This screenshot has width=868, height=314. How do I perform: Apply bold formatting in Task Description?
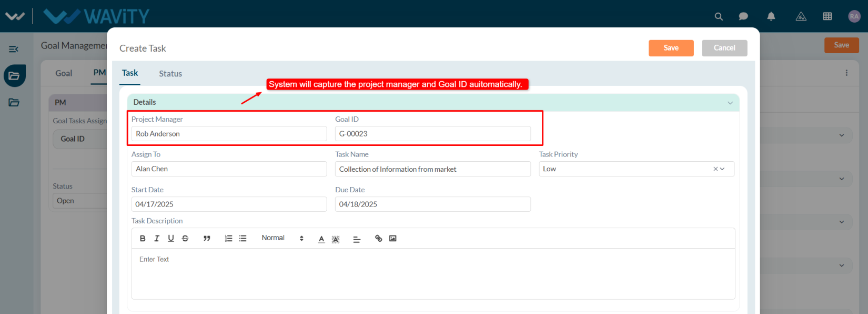[143, 238]
